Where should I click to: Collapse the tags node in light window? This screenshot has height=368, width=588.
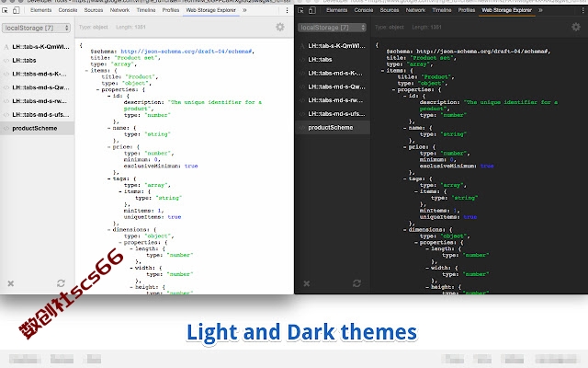coord(109,178)
